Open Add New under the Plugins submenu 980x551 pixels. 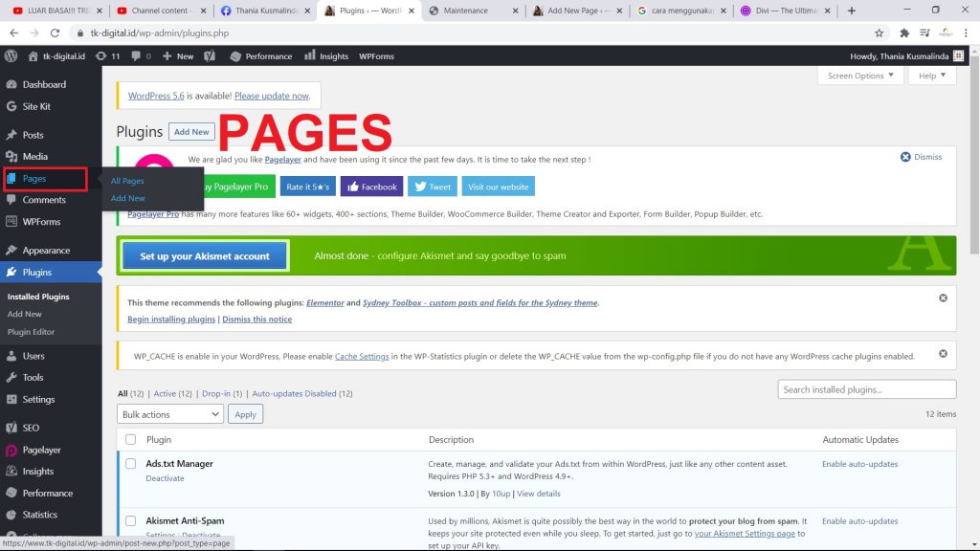tap(24, 314)
